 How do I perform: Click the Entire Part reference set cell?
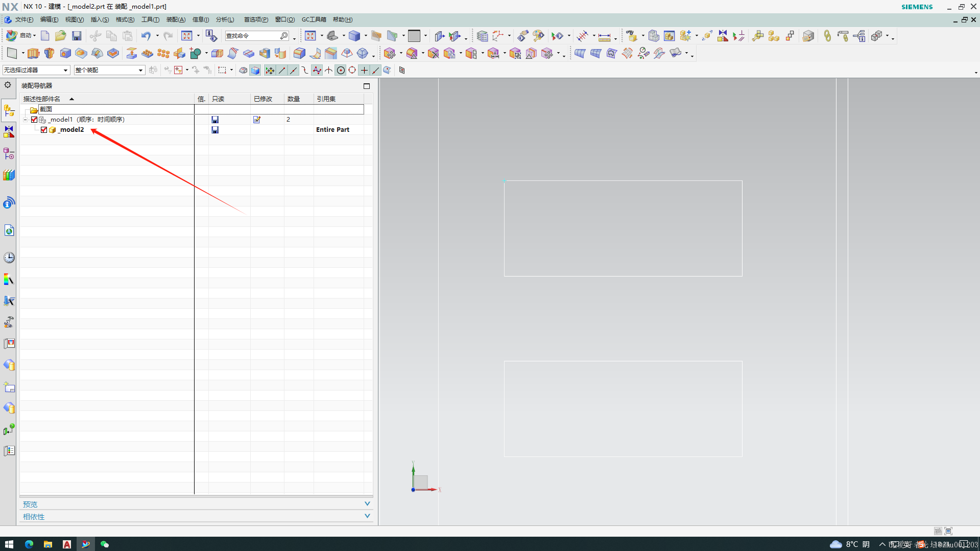coord(333,130)
